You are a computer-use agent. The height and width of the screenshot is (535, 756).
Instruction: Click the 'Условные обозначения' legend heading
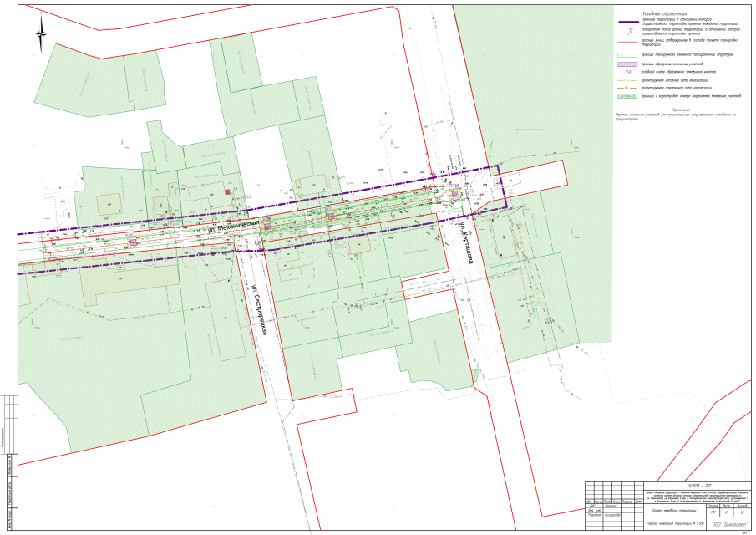click(x=664, y=14)
